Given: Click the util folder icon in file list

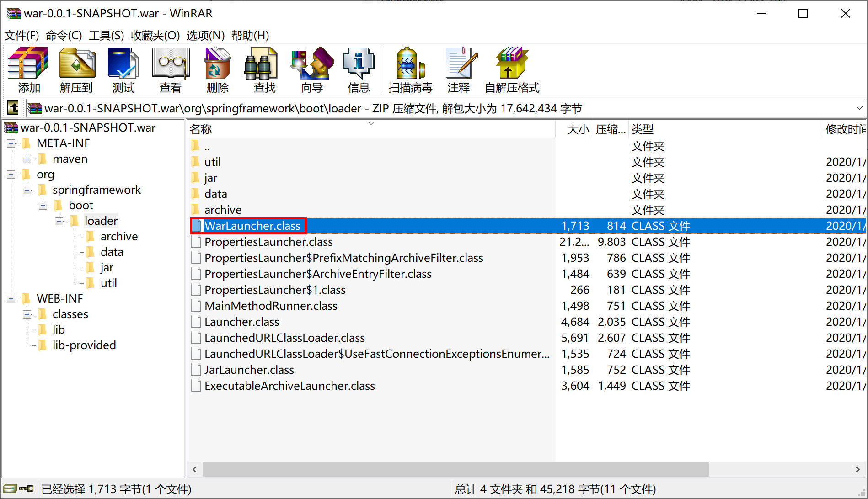Looking at the screenshot, I should click(x=196, y=162).
